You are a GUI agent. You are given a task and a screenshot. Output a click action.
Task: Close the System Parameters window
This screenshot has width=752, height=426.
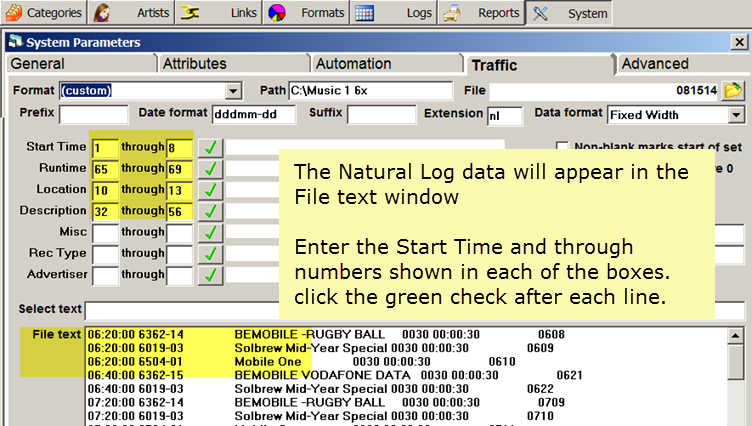point(739,42)
